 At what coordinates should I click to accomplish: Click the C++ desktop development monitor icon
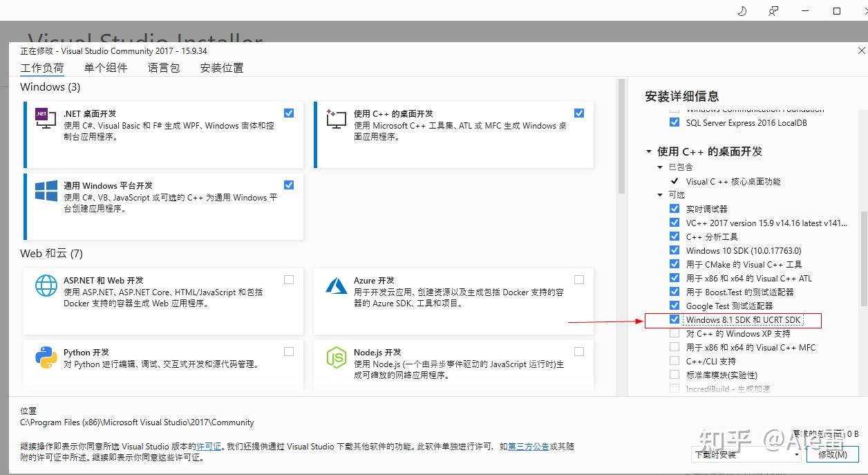337,119
